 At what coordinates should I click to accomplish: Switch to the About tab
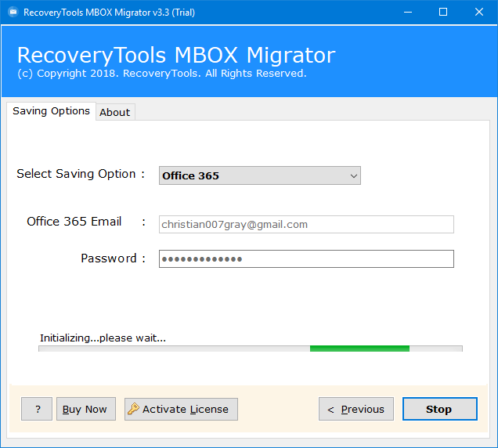point(115,112)
